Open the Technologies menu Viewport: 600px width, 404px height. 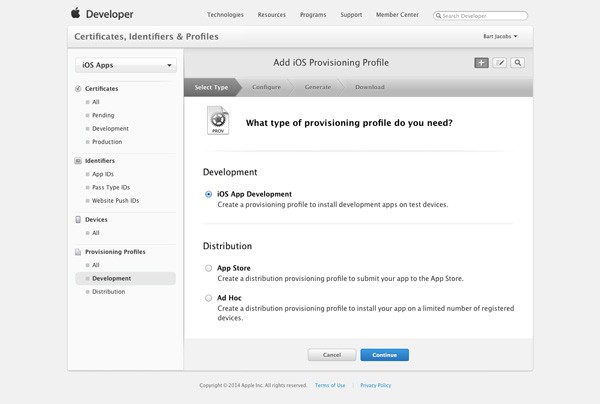[225, 15]
